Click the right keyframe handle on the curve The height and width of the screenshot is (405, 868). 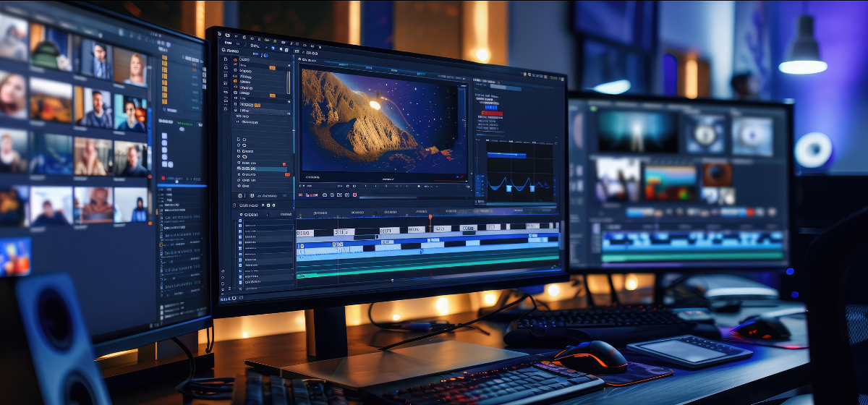533,187
